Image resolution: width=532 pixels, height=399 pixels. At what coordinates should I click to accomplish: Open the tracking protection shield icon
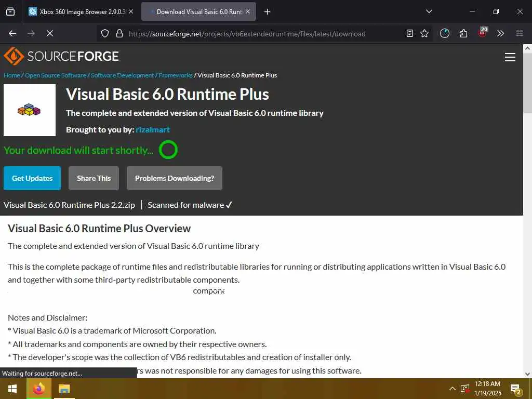pyautogui.click(x=105, y=33)
